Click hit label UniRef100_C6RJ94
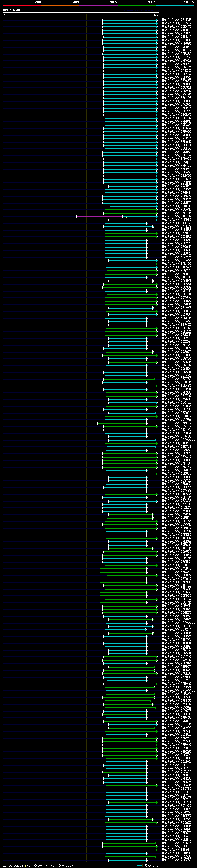This screenshot has width=197, height=868. (x=177, y=294)
